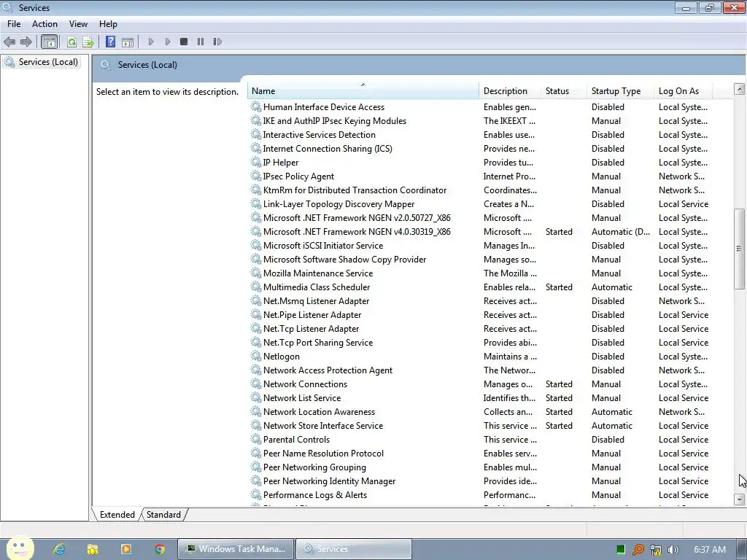
Task: Click gear icon of Net.Pipe Listener Adapter
Action: pyautogui.click(x=256, y=315)
